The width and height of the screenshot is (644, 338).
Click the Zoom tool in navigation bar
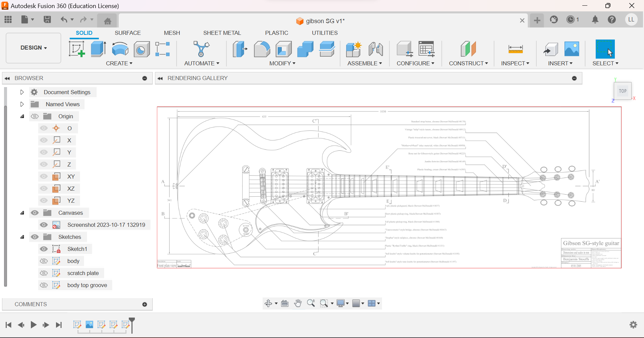[x=311, y=303]
